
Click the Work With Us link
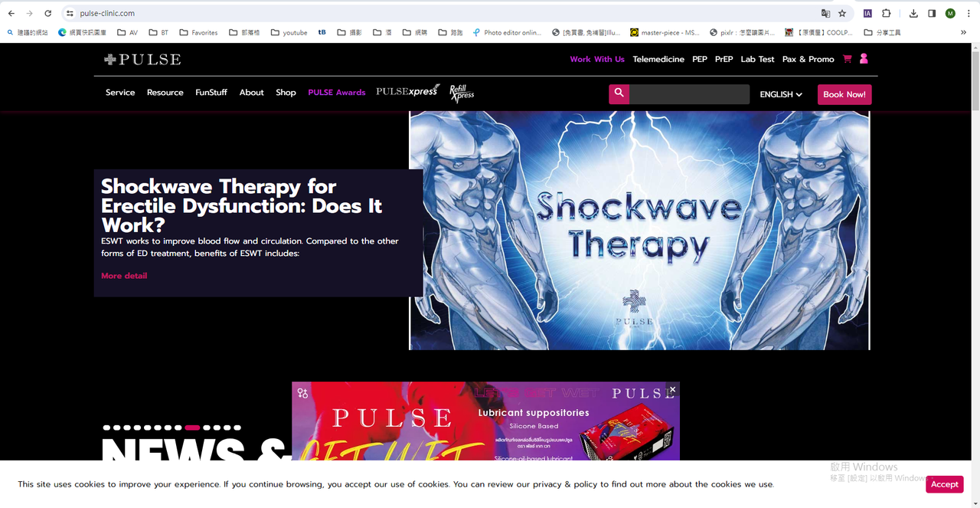click(x=597, y=59)
